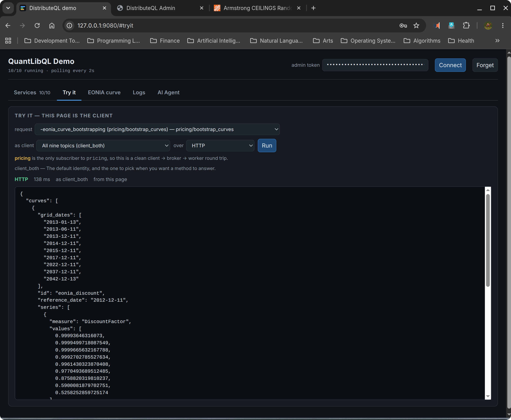Open the Algorithms bookmarks folder
This screenshot has height=420, width=511.
click(422, 41)
